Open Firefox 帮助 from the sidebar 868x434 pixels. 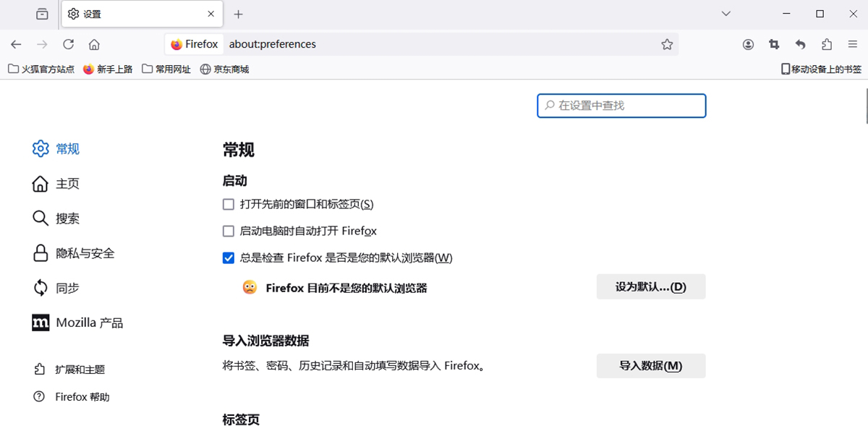[x=72, y=397]
